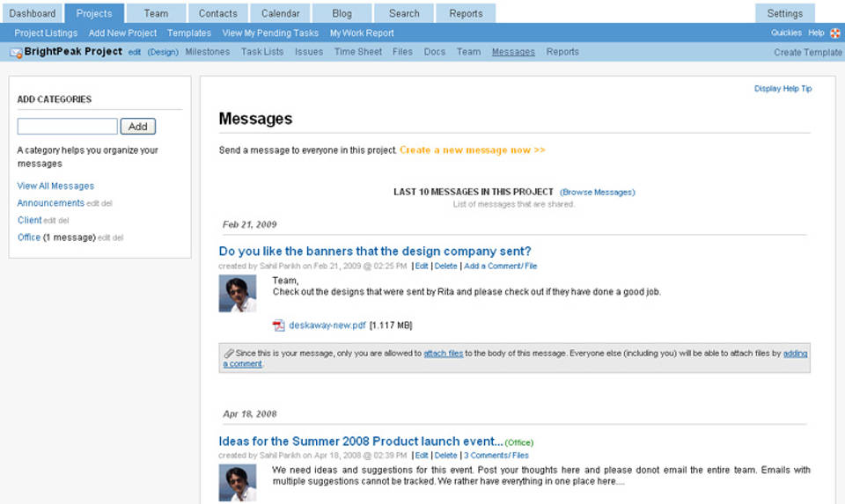Click the BrightPeak Project folder icon

coord(16,53)
